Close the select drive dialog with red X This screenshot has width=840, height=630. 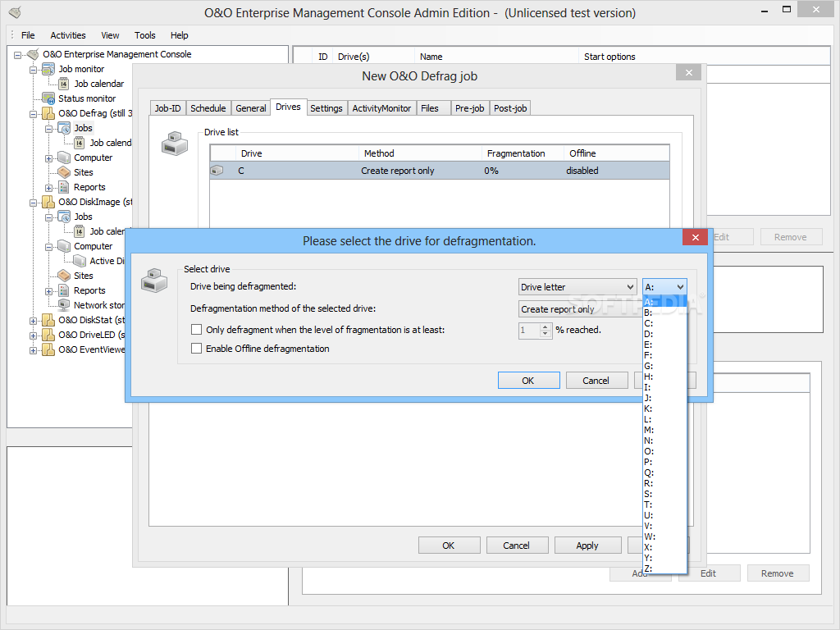(x=696, y=237)
